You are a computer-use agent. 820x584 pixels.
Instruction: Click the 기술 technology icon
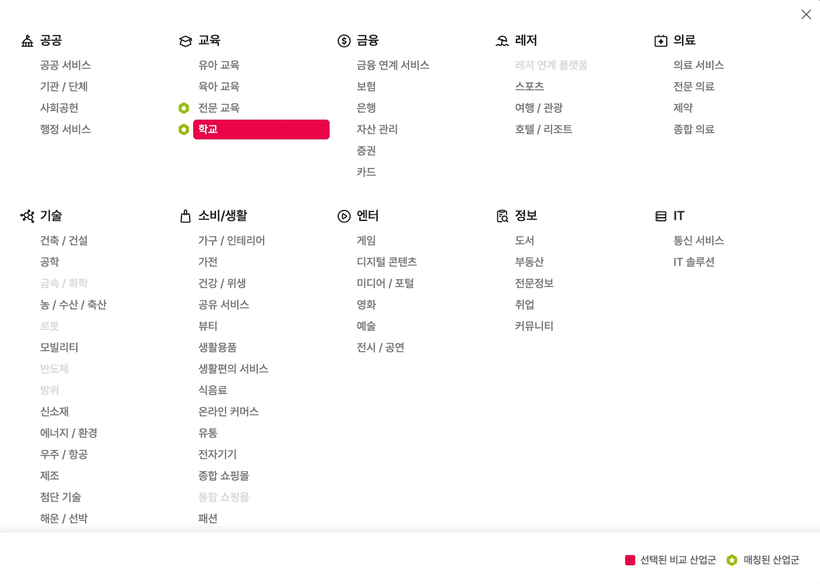point(27,216)
